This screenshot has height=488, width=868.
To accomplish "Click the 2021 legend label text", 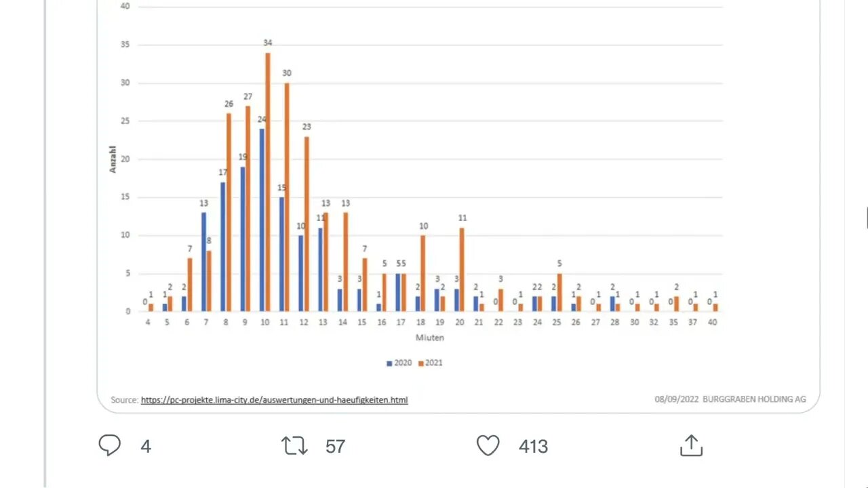I will point(434,363).
